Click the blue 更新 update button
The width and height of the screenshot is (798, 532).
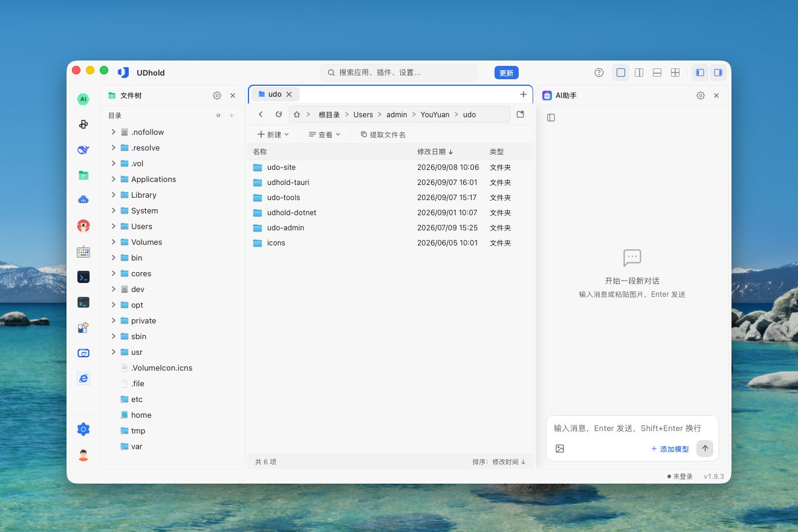(507, 73)
